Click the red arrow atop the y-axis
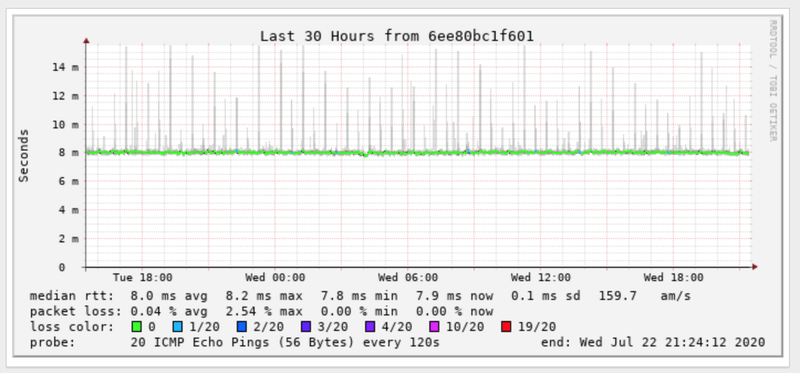 tap(86, 40)
